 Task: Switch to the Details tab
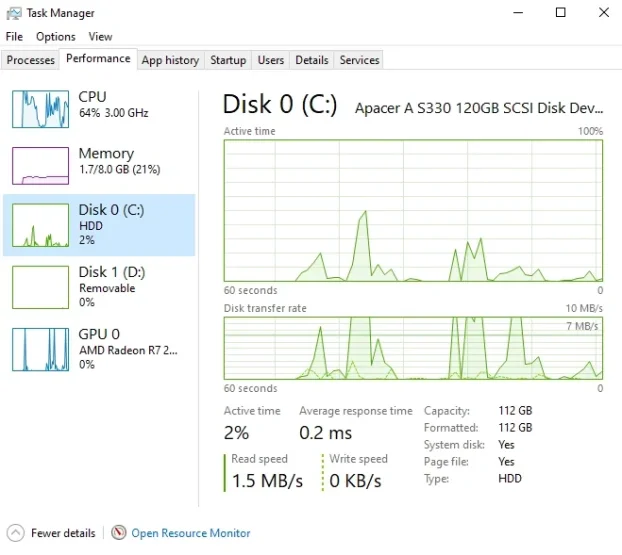coord(312,60)
